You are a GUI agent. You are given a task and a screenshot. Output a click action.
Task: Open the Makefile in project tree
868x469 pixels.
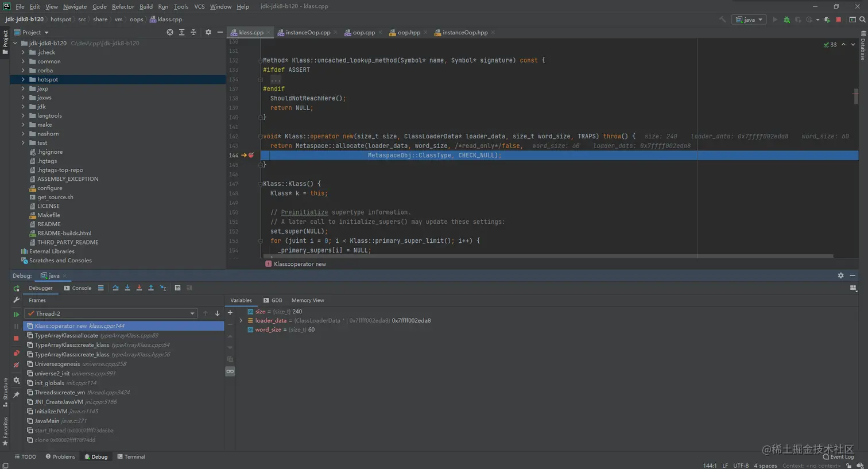tap(49, 215)
